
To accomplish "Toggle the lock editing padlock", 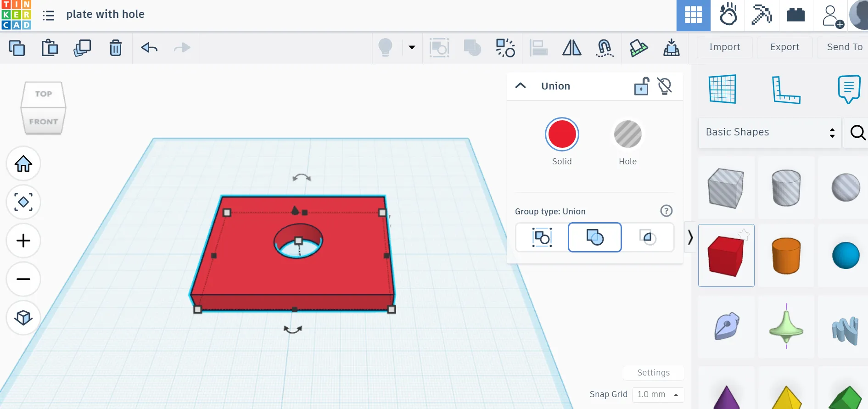I will click(642, 86).
